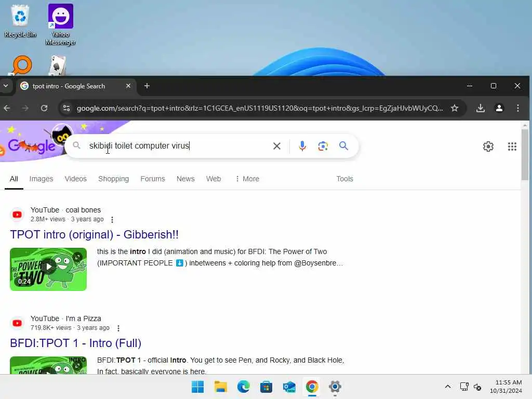The height and width of the screenshot is (399, 532).
Task: Open Chrome three-dot menu
Action: (518, 108)
